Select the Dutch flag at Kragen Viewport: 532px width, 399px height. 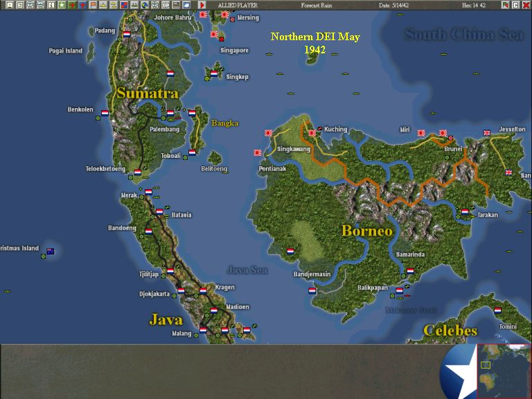pos(203,290)
